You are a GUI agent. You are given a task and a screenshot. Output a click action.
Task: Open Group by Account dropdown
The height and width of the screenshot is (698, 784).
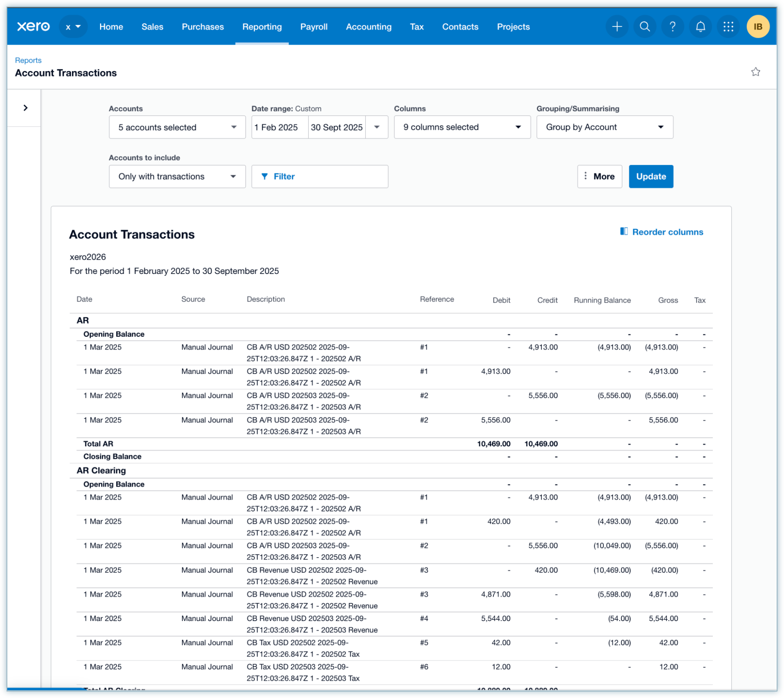pos(604,127)
